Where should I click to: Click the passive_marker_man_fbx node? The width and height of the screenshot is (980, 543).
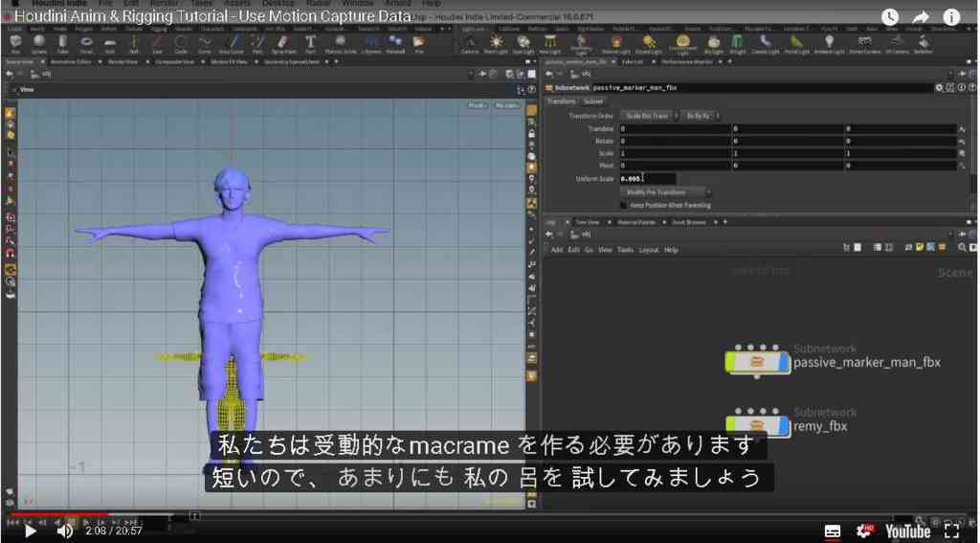click(x=758, y=362)
